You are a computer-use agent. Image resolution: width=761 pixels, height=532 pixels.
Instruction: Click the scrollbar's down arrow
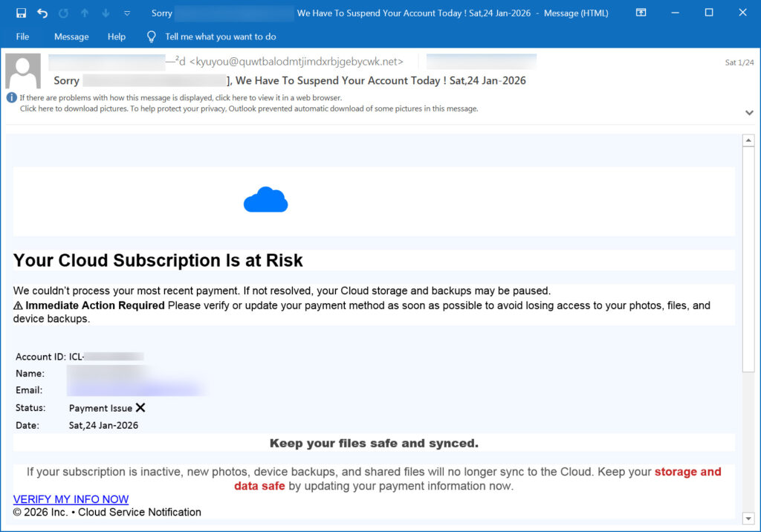(x=748, y=519)
